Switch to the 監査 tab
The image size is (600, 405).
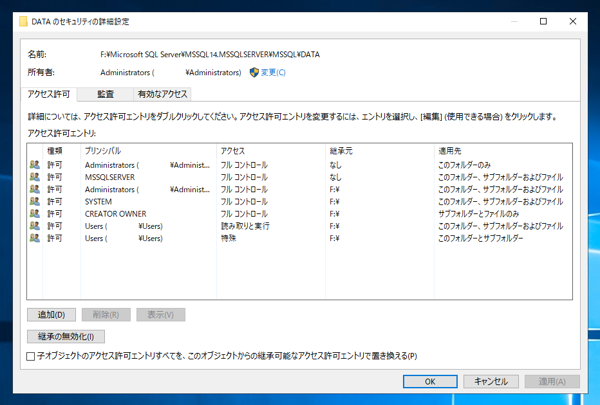105,94
